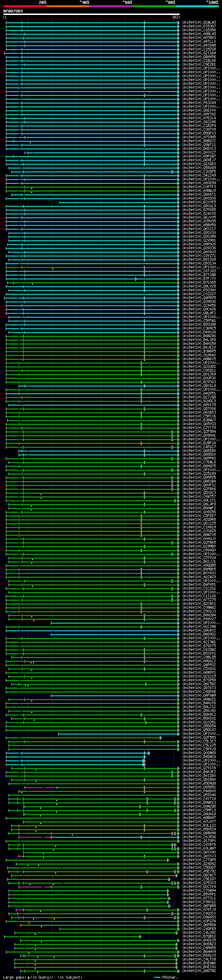Screen dimensions: 222x980
Task: Click hit label UniRef100_O96653
Action: coord(199,917)
